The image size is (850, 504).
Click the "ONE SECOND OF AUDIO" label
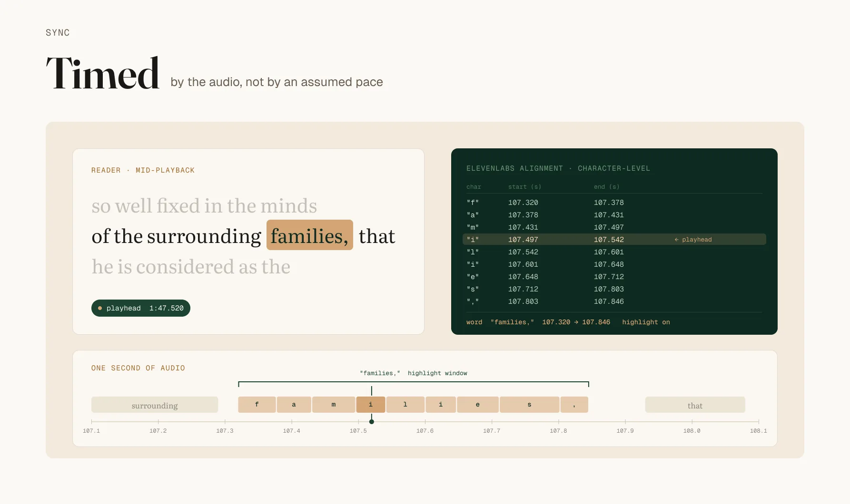pos(138,368)
